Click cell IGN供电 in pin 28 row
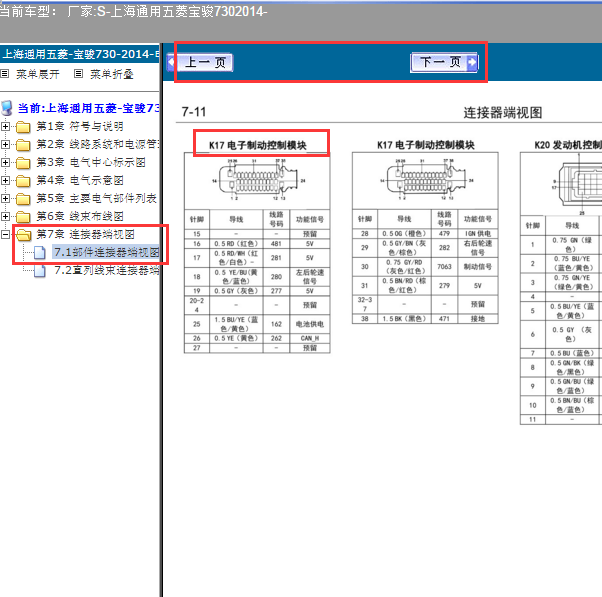Screen dimensions: 602x597 pyautogui.click(x=478, y=234)
